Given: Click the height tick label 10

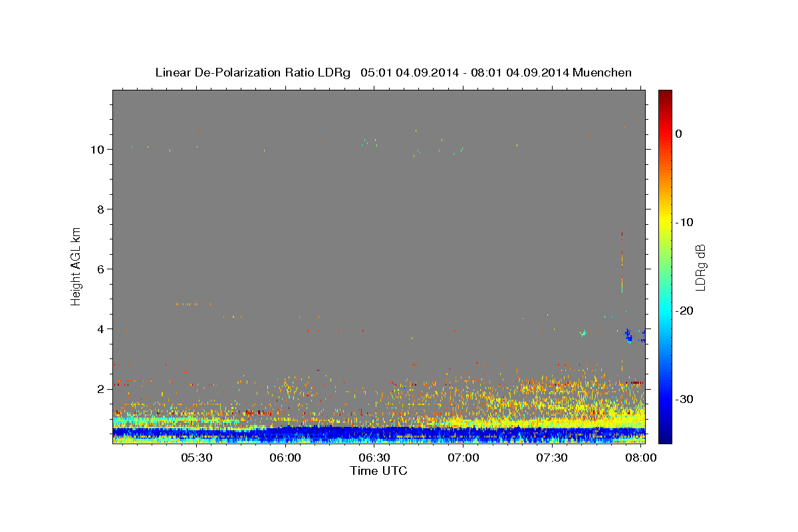Looking at the screenshot, I should [98, 149].
